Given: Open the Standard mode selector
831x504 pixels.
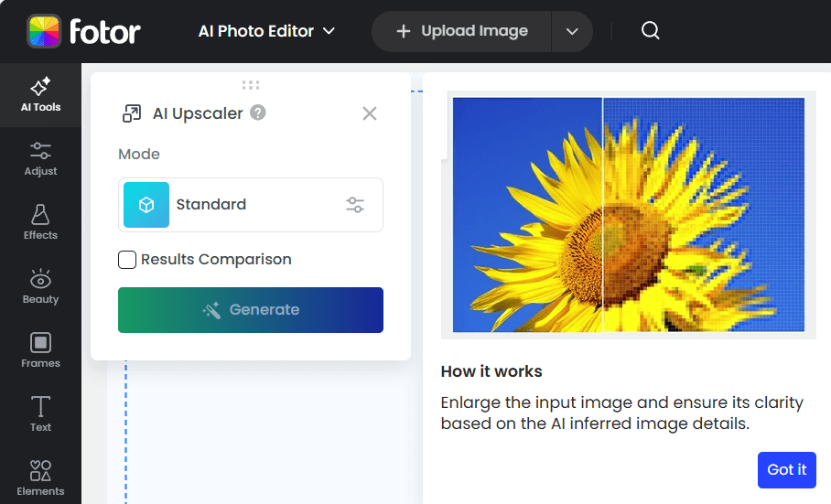Looking at the screenshot, I should point(229,205).
